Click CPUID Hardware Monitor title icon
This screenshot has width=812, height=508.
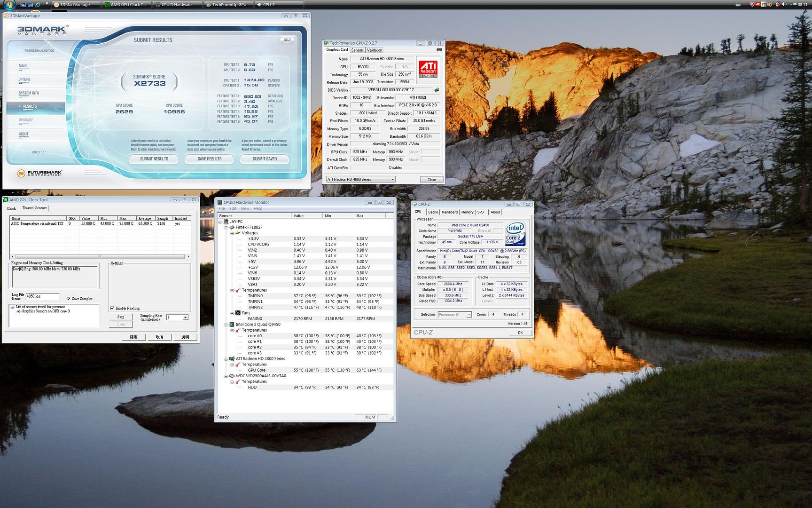pyautogui.click(x=219, y=202)
